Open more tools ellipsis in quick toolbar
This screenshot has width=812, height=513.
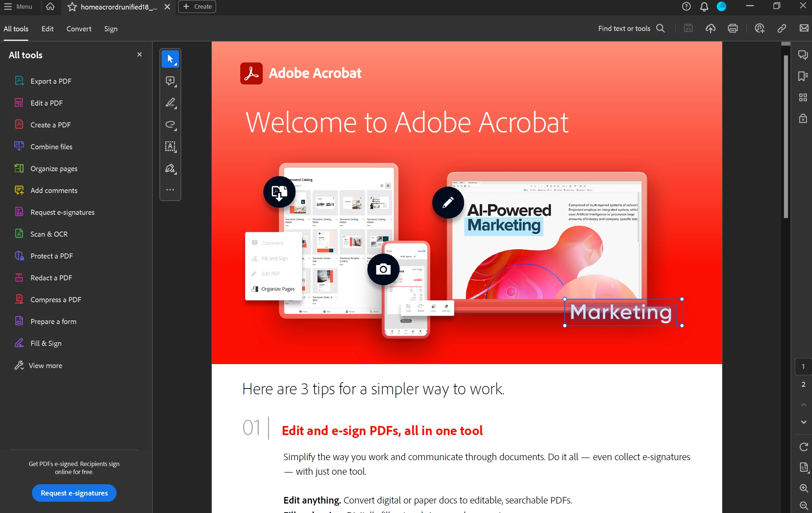click(170, 190)
